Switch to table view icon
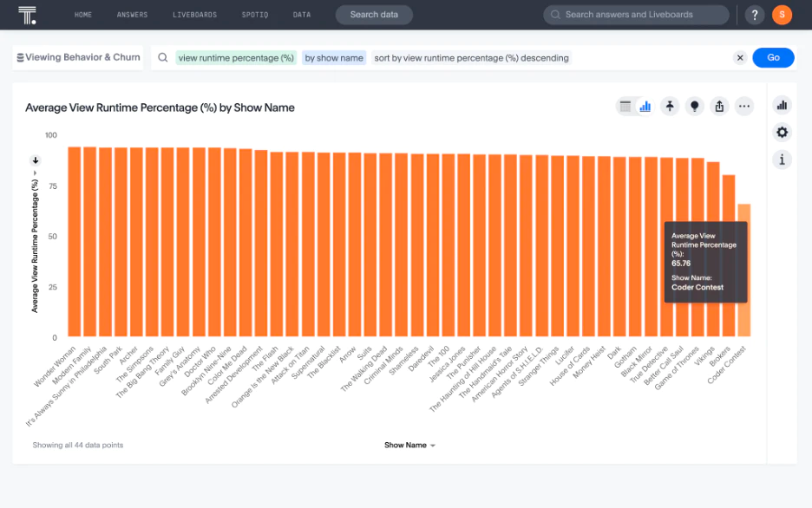Image resolution: width=812 pixels, height=508 pixels. [x=625, y=107]
